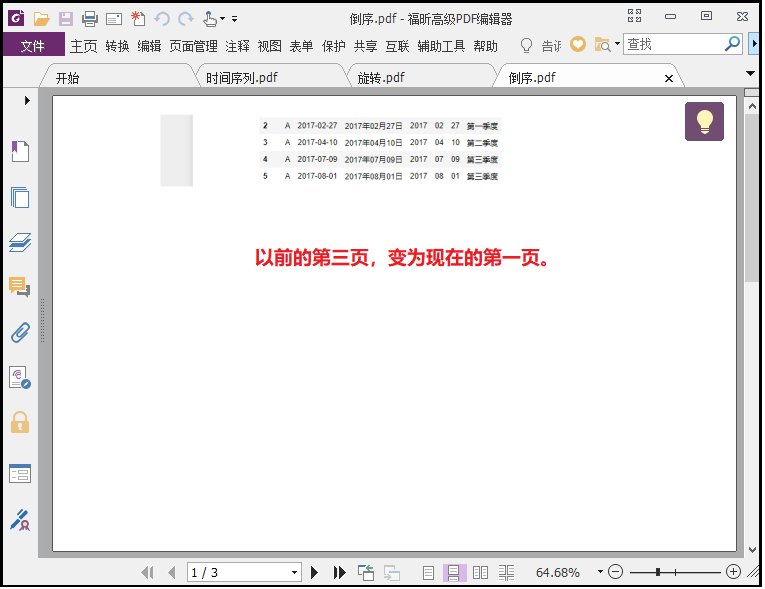765x589 pixels.
Task: Toggle continuous page view mode
Action: point(454,572)
